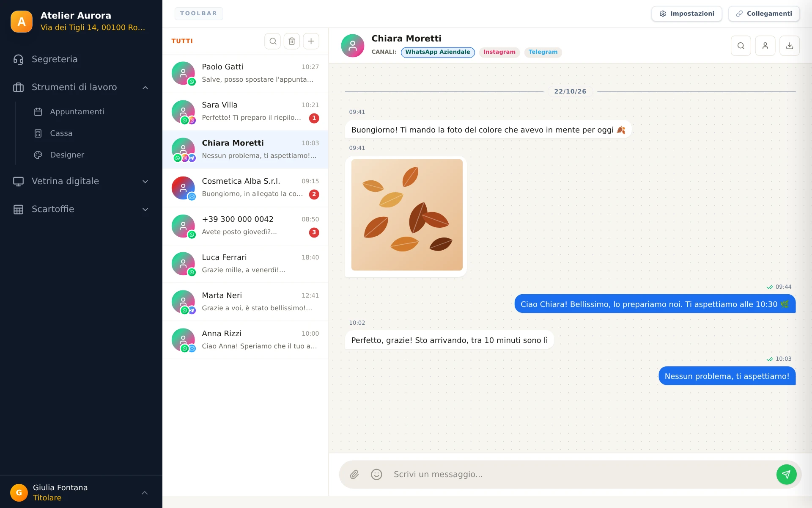812x508 pixels.
Task: Open the Impostazioni settings button
Action: click(x=687, y=14)
